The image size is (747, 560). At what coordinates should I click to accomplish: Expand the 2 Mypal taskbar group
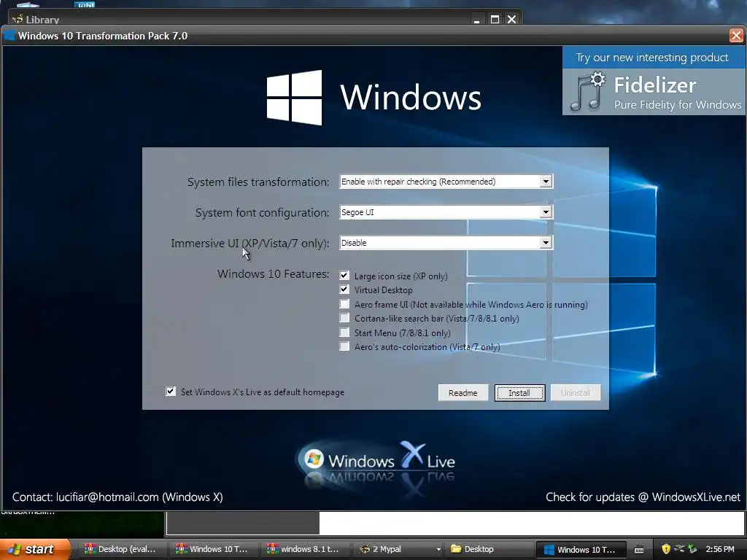438,550
